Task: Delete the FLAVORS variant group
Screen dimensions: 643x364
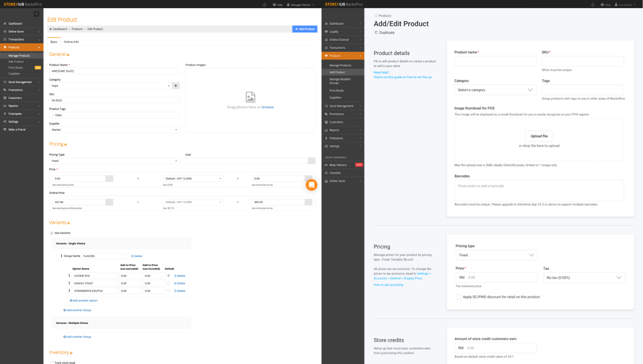Action: click(x=137, y=256)
